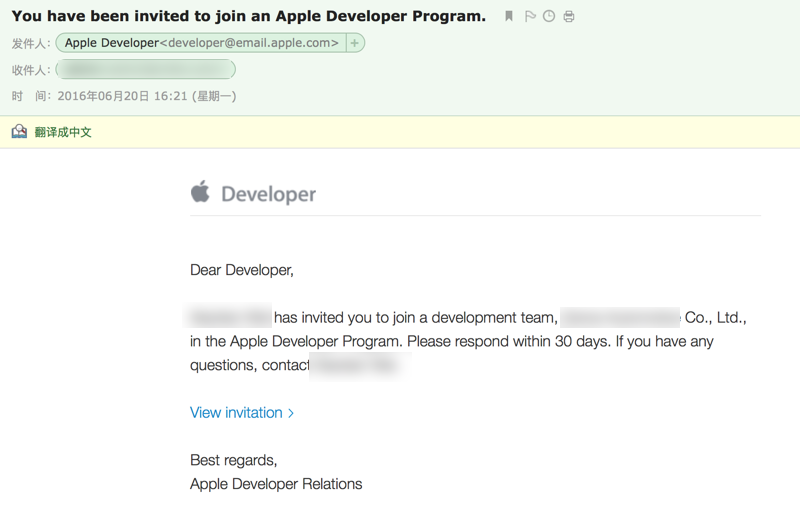Open the View invitation link

point(236,413)
